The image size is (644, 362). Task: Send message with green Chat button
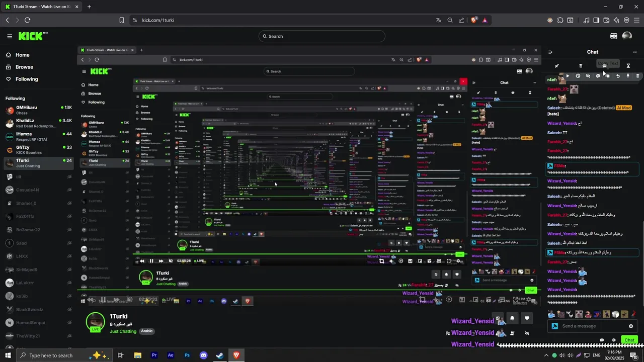click(629, 340)
